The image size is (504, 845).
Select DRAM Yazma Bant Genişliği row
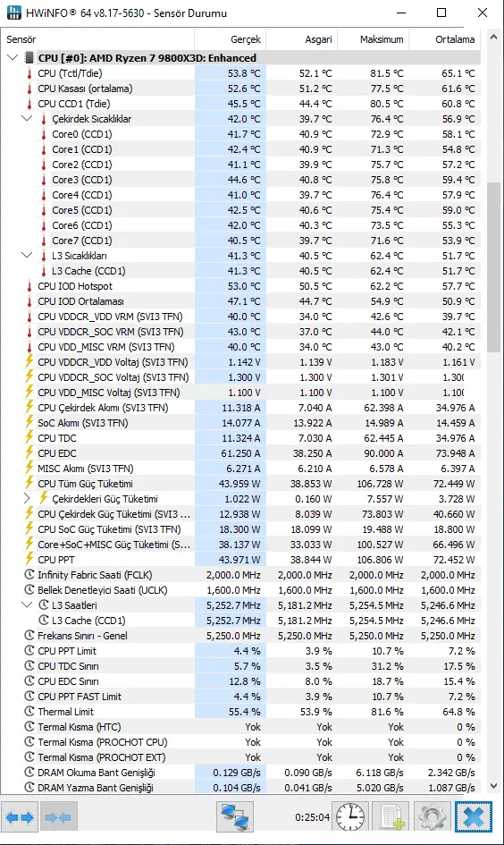coord(240,788)
